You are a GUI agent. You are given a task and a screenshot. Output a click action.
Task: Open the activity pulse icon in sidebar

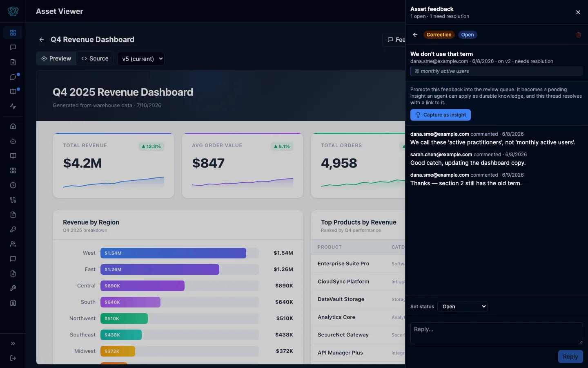click(13, 106)
